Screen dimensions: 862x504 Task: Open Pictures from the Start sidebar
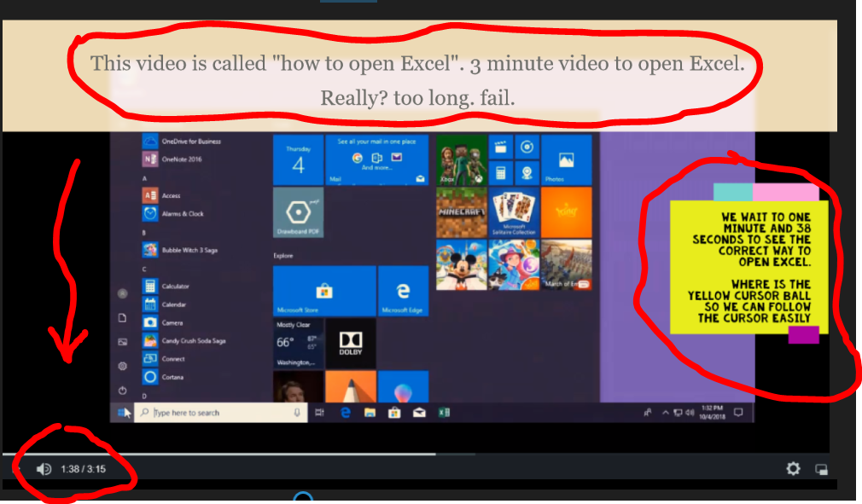(123, 342)
